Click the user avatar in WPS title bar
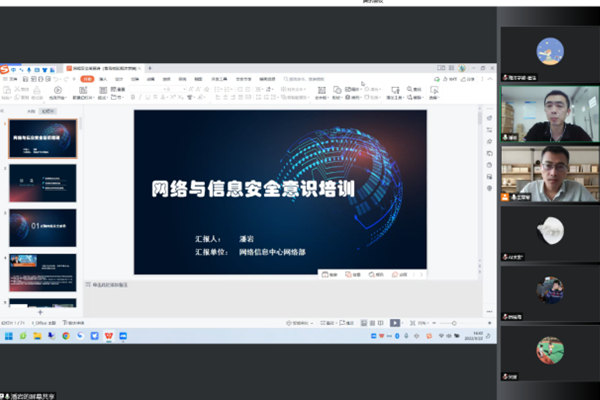Image resolution: width=600 pixels, height=400 pixels. tap(462, 68)
